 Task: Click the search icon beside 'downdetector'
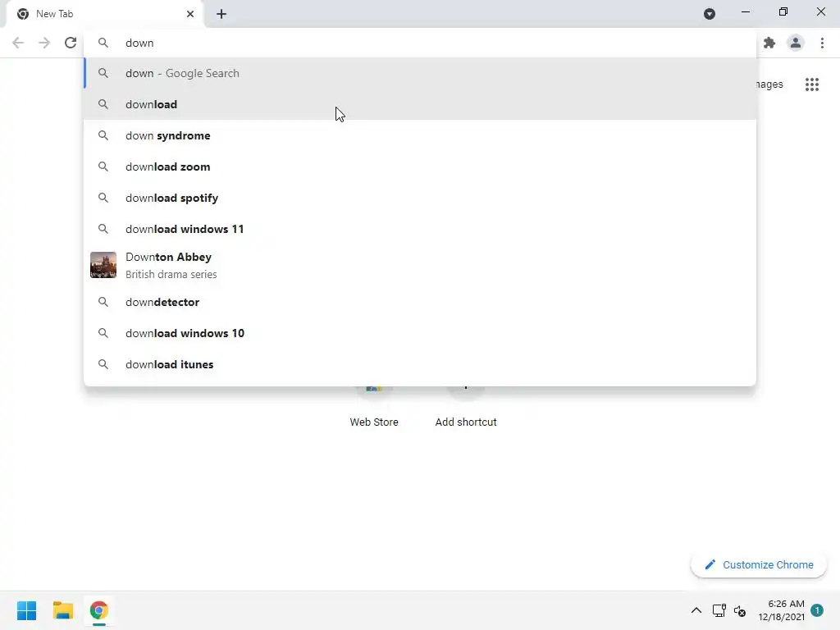[103, 302]
